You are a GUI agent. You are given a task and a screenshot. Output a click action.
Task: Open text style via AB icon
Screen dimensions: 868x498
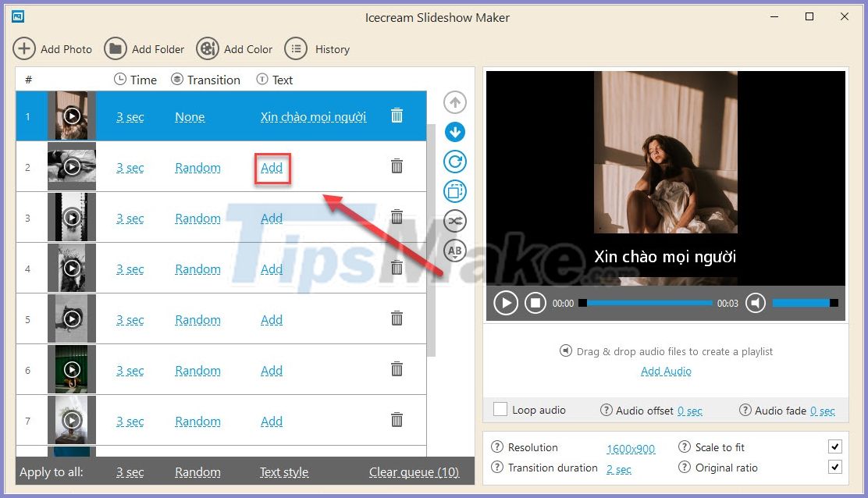[455, 251]
